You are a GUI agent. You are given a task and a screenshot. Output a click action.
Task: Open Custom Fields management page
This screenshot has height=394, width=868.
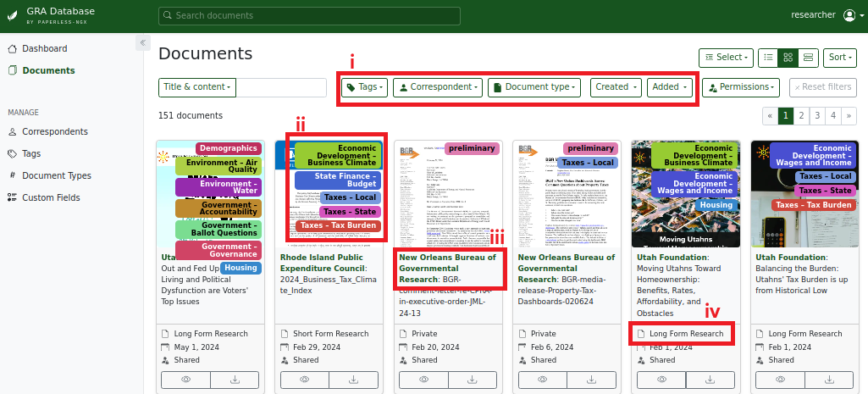[x=51, y=197]
